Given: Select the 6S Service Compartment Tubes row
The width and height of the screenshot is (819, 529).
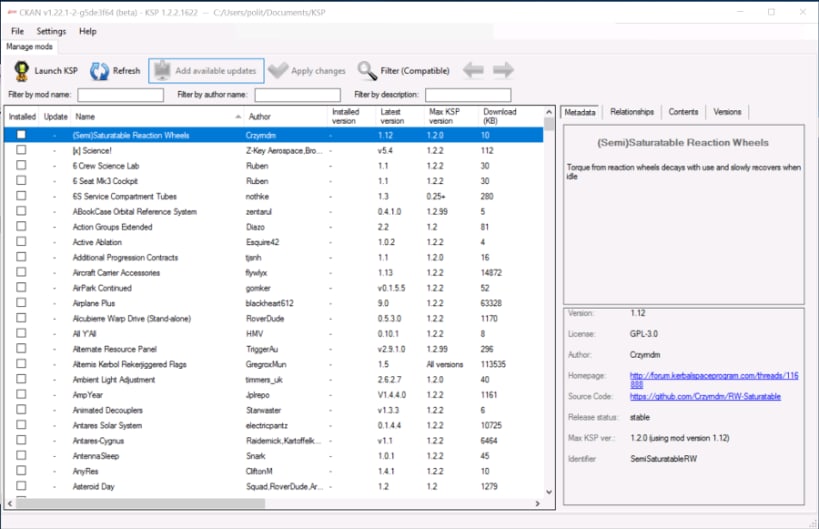Looking at the screenshot, I should pos(274,196).
